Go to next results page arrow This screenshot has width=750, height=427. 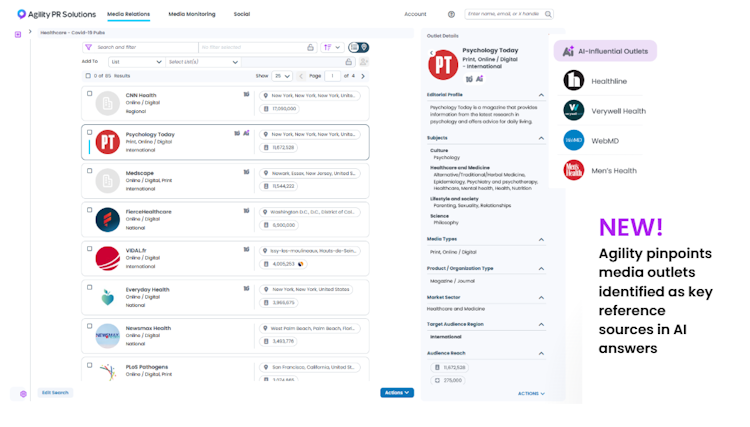363,76
